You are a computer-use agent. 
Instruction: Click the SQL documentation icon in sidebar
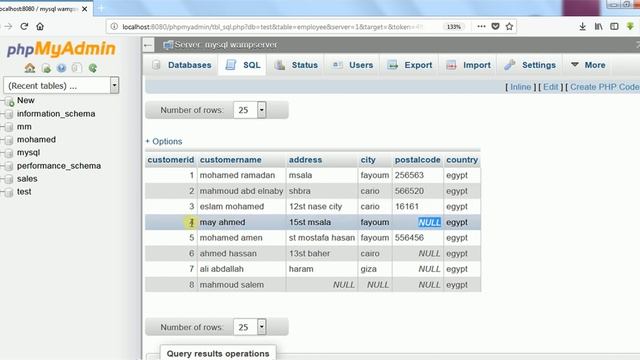click(x=77, y=68)
